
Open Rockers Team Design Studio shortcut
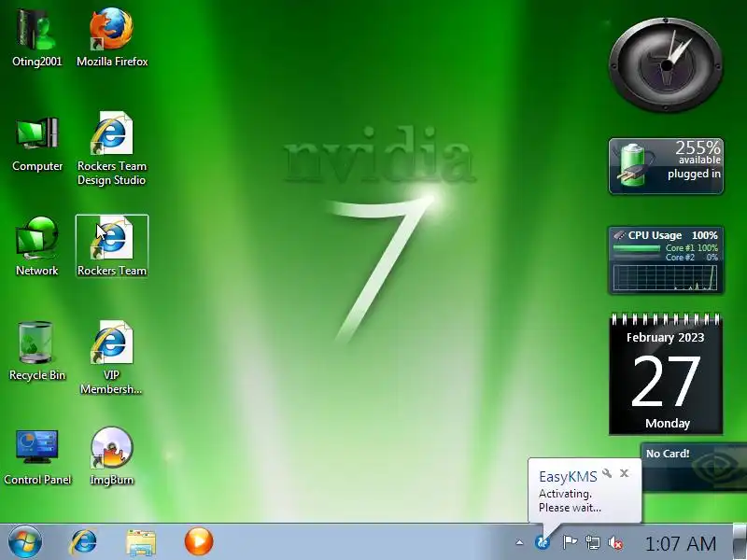click(112, 148)
